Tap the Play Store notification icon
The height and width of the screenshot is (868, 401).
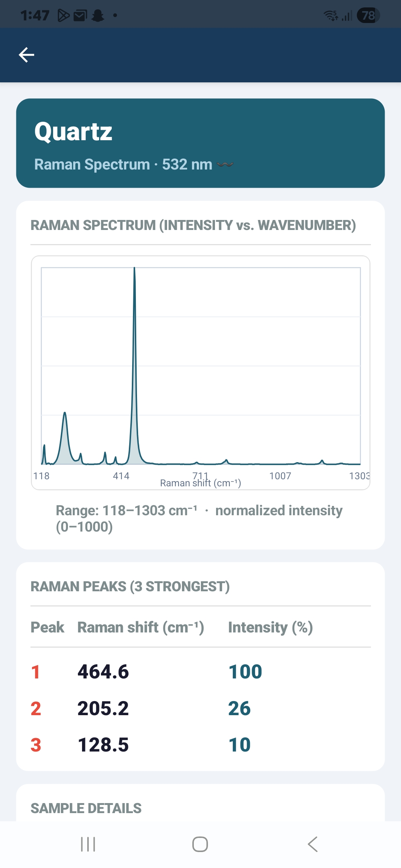click(63, 15)
